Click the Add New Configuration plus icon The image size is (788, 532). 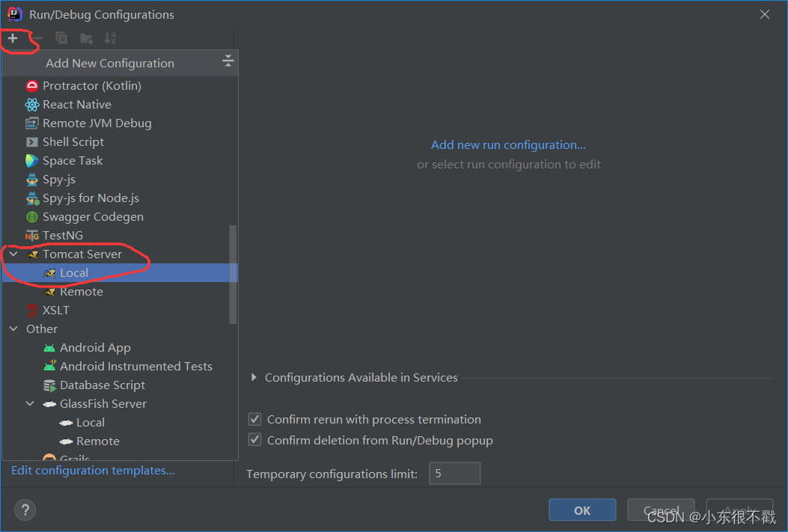[x=13, y=38]
